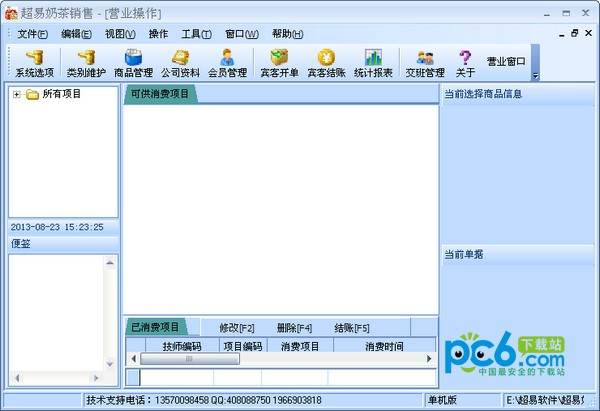Open the 窗口(W) menu
This screenshot has width=600, height=411.
pyautogui.click(x=242, y=34)
